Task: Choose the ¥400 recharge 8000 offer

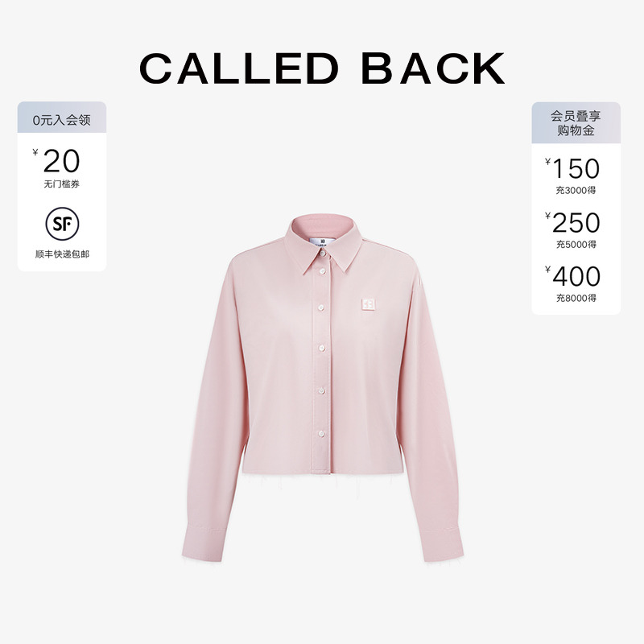Action: click(x=576, y=283)
